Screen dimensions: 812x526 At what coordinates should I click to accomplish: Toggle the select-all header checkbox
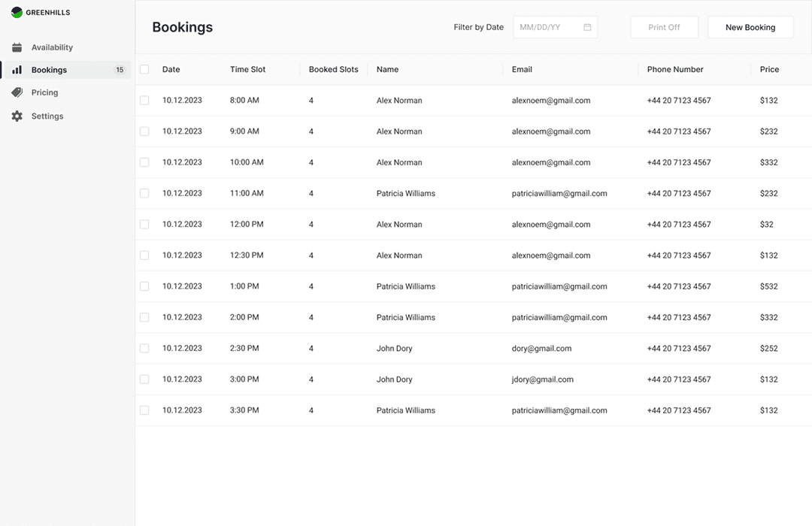(144, 69)
